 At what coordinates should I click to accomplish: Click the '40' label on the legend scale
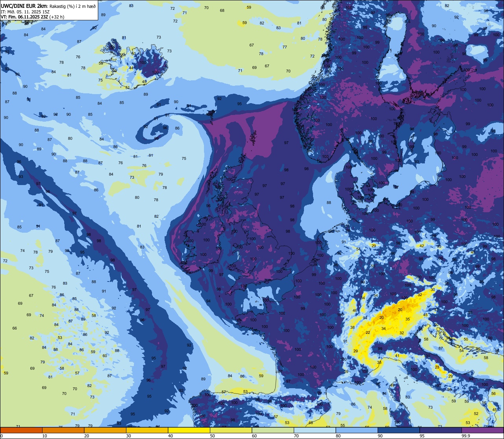170,436
